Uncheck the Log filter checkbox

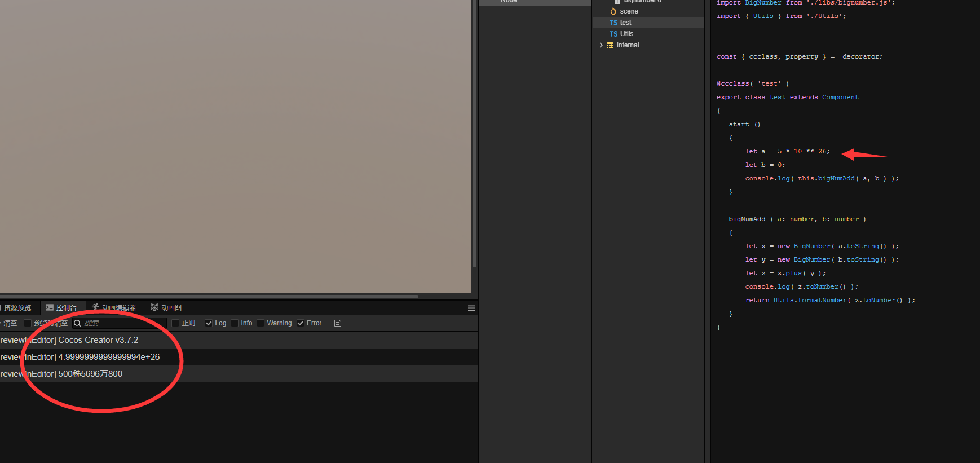[209, 323]
